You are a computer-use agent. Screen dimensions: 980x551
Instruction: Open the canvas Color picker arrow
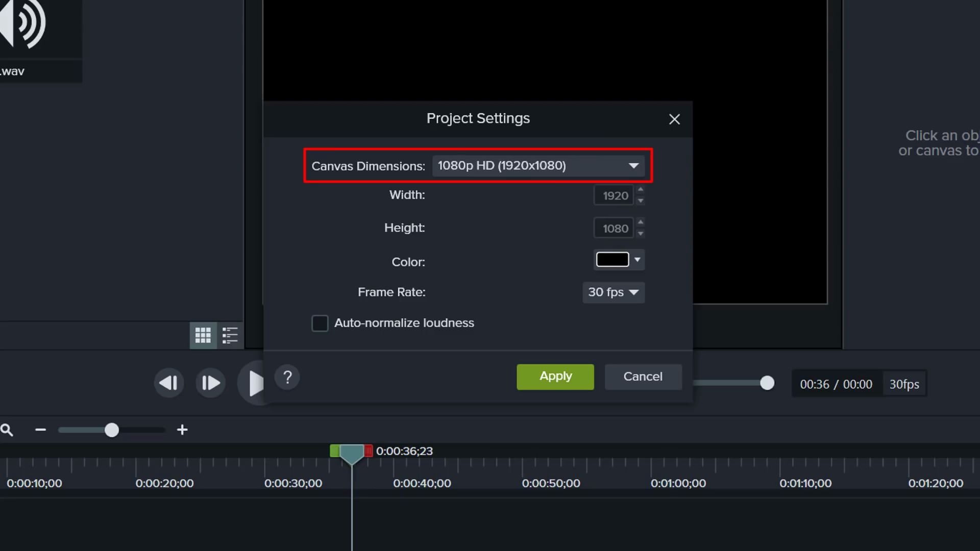click(x=637, y=260)
